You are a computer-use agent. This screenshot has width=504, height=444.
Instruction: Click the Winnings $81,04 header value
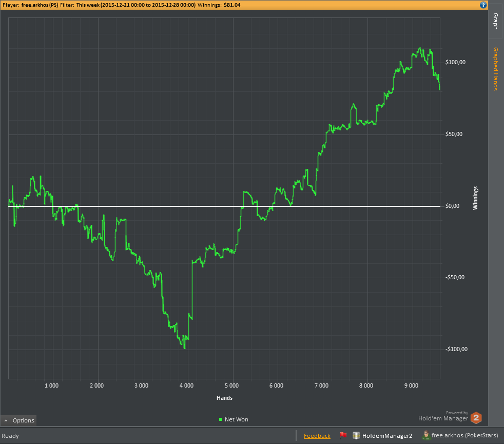pyautogui.click(x=232, y=5)
